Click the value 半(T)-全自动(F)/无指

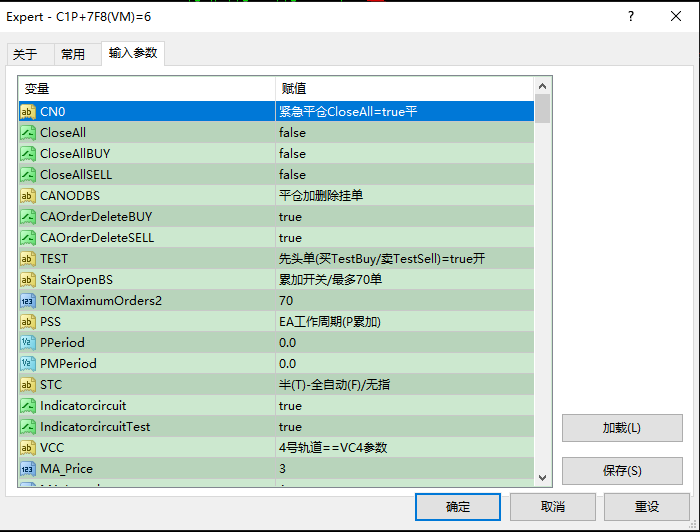coord(334,384)
